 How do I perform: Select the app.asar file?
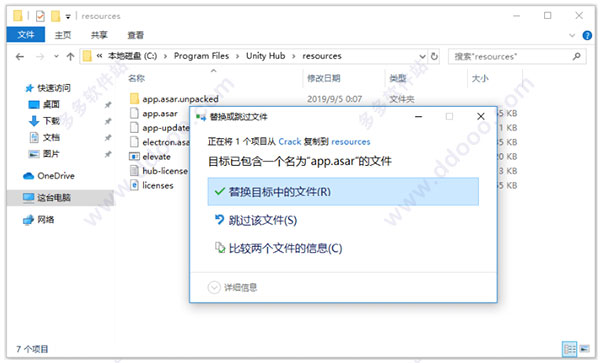click(x=160, y=114)
